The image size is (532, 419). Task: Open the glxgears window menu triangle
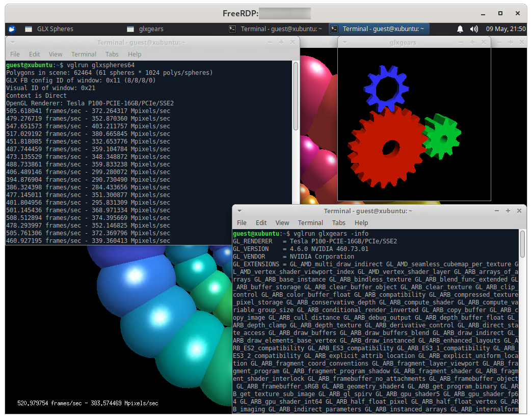(x=345, y=42)
